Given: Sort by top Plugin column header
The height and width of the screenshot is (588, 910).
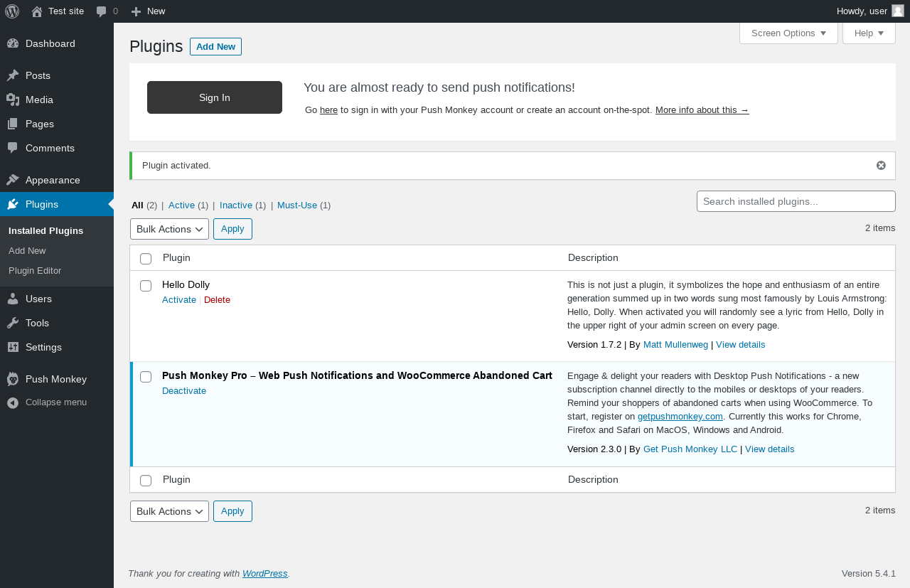Looking at the screenshot, I should pos(176,257).
